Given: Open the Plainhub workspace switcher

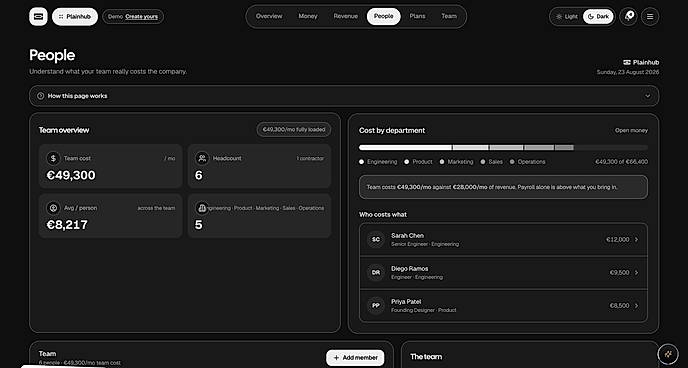Looking at the screenshot, I should point(75,17).
